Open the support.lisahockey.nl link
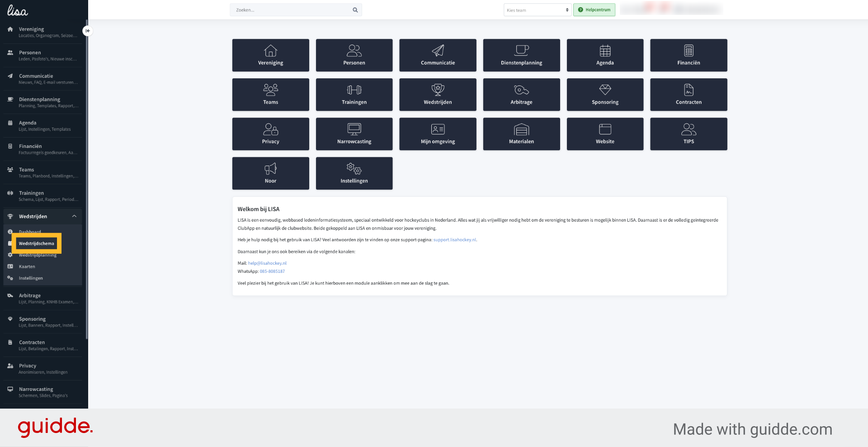 [x=454, y=240]
